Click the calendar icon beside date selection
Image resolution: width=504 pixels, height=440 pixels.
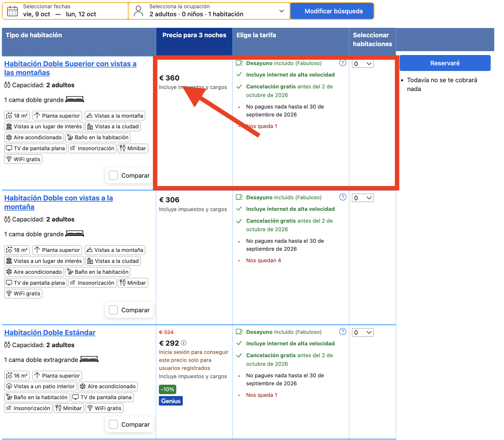pos(12,11)
